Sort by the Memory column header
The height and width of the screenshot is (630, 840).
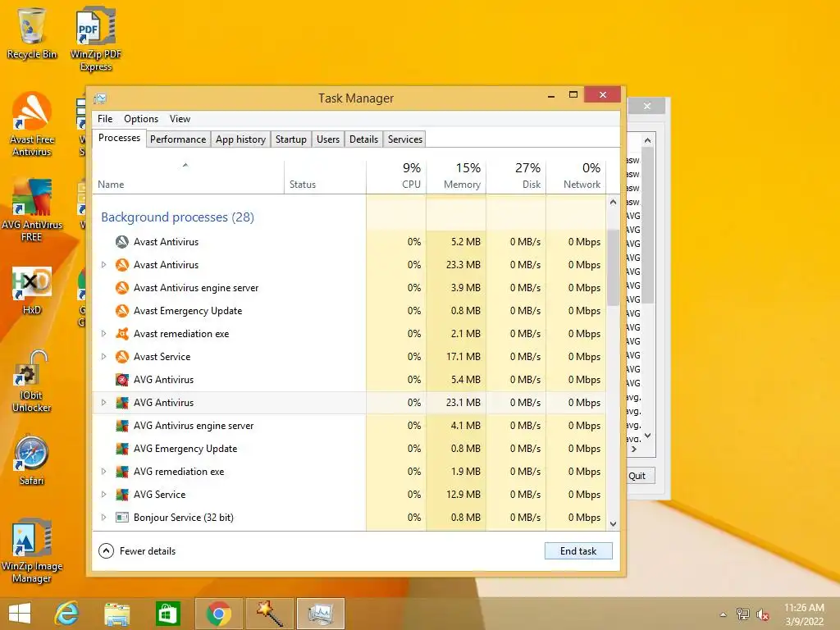point(456,177)
